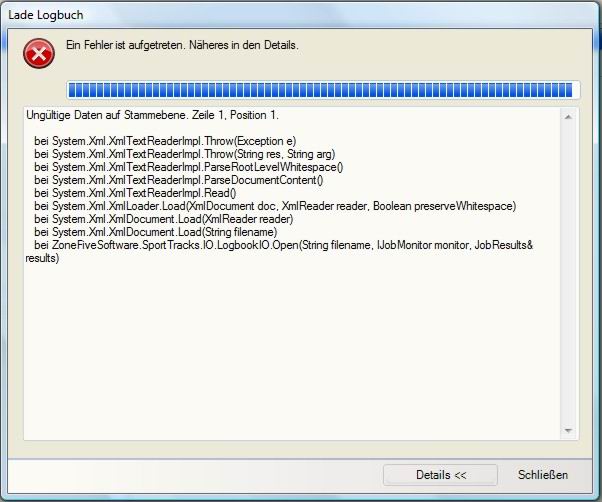Click the 'Ein Fehler ist aufgetreten' message text
Viewport: 602px width, 502px height.
click(181, 46)
